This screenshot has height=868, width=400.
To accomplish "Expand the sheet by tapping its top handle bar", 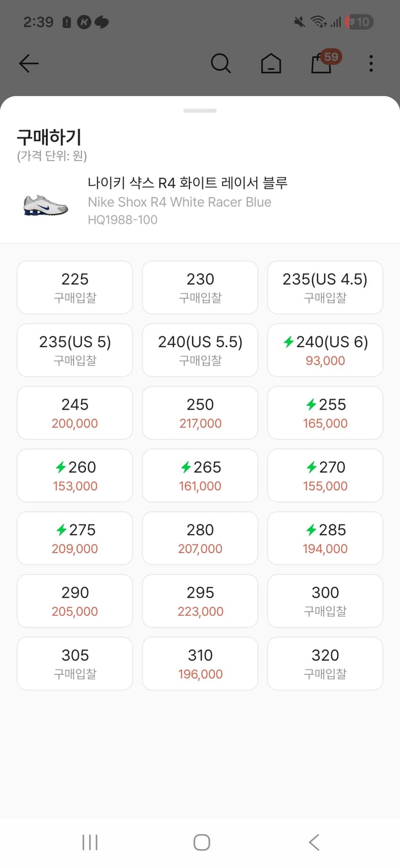I will tap(200, 109).
